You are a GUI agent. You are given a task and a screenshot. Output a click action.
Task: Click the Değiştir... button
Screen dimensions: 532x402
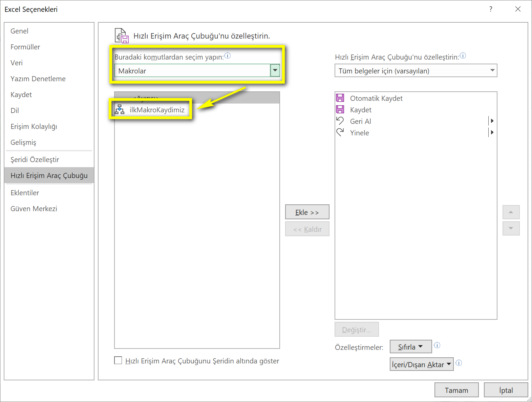pos(357,330)
